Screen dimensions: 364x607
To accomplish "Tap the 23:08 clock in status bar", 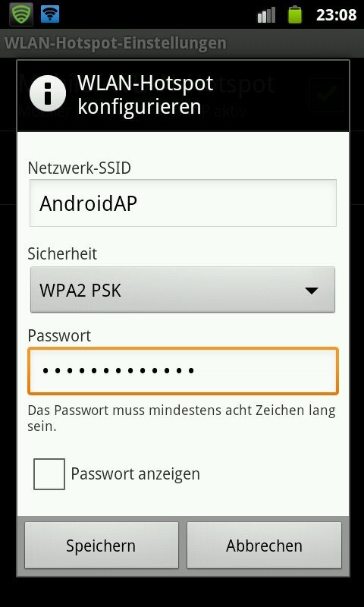I will pyautogui.click(x=336, y=14).
